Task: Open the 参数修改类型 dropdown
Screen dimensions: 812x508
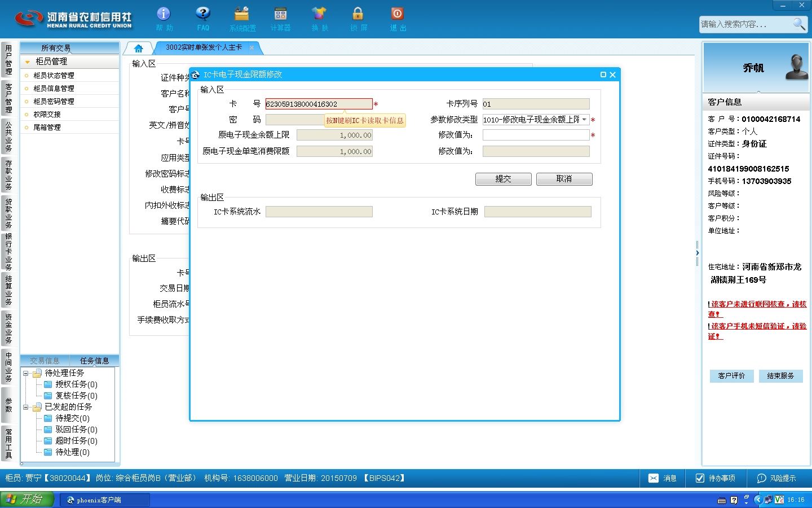Action: [x=585, y=120]
